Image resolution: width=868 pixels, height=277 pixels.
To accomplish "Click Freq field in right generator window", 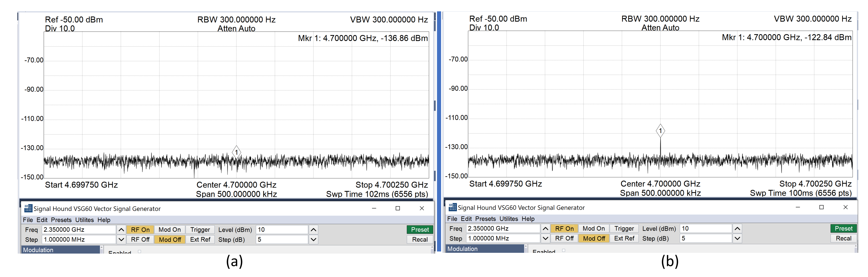I will (x=503, y=228).
